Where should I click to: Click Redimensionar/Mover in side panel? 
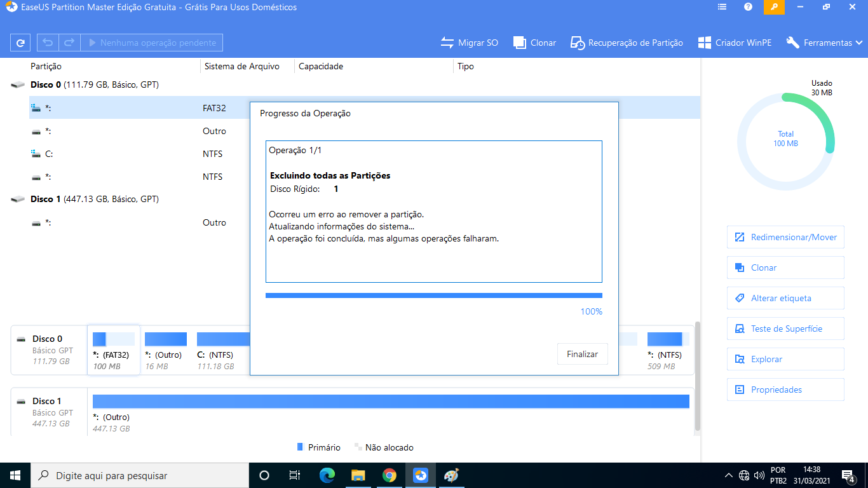click(x=785, y=237)
